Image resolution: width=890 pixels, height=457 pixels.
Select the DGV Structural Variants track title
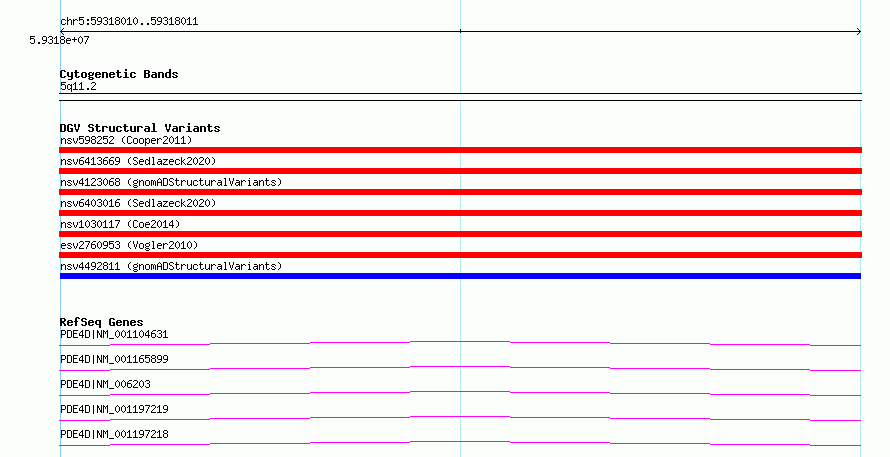[140, 128]
